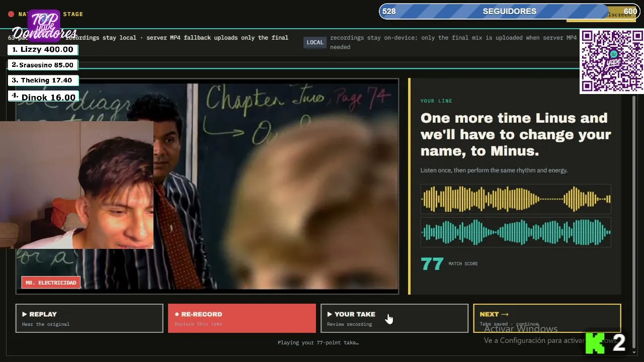
Task: Click the 'Playing your 77-point take…' status text
Action: 318,342
